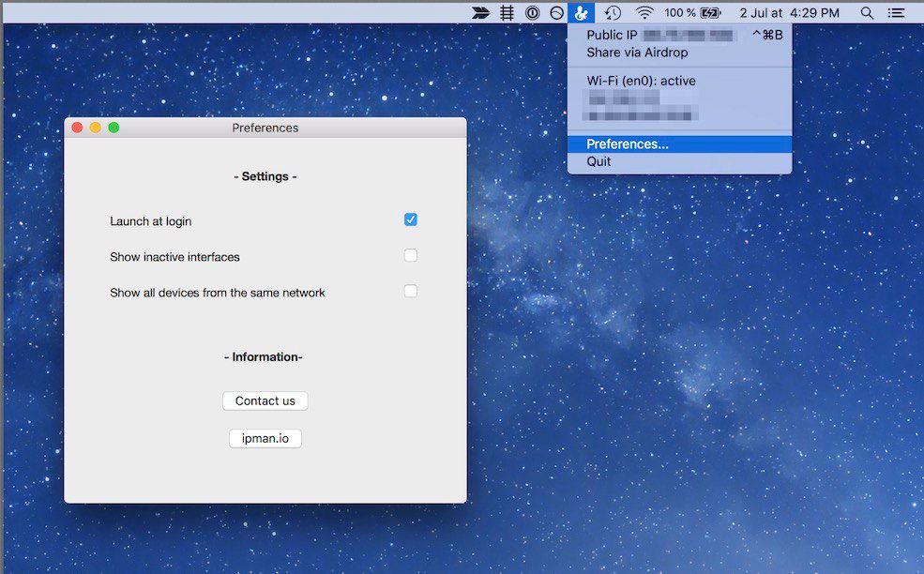Click the Time Machine menu bar icon

613,13
